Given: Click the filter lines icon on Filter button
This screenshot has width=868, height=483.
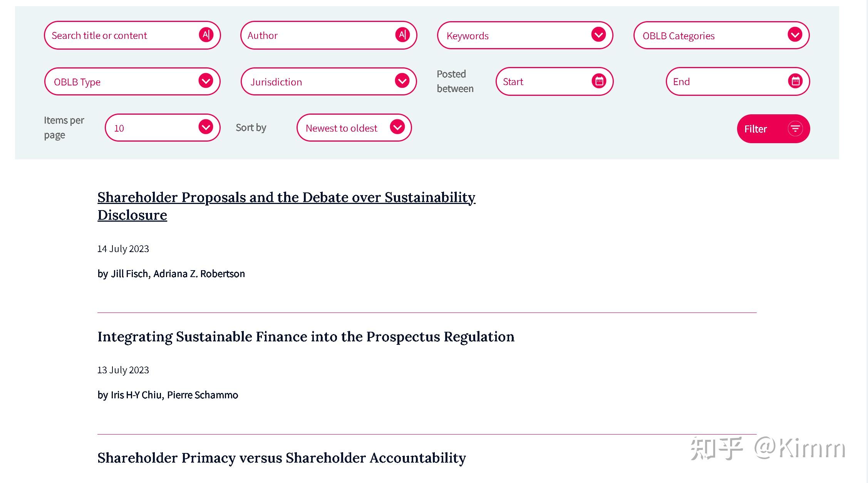Looking at the screenshot, I should coord(795,129).
